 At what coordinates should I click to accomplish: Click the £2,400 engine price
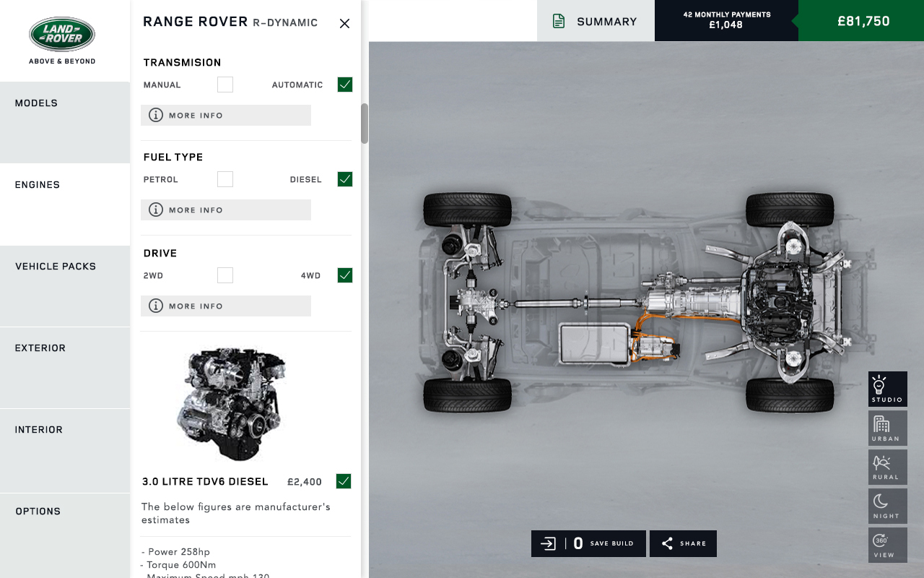[305, 482]
